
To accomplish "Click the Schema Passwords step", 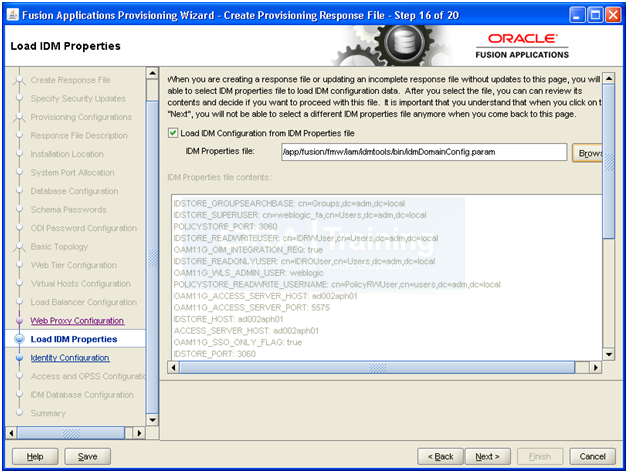I will coord(68,209).
